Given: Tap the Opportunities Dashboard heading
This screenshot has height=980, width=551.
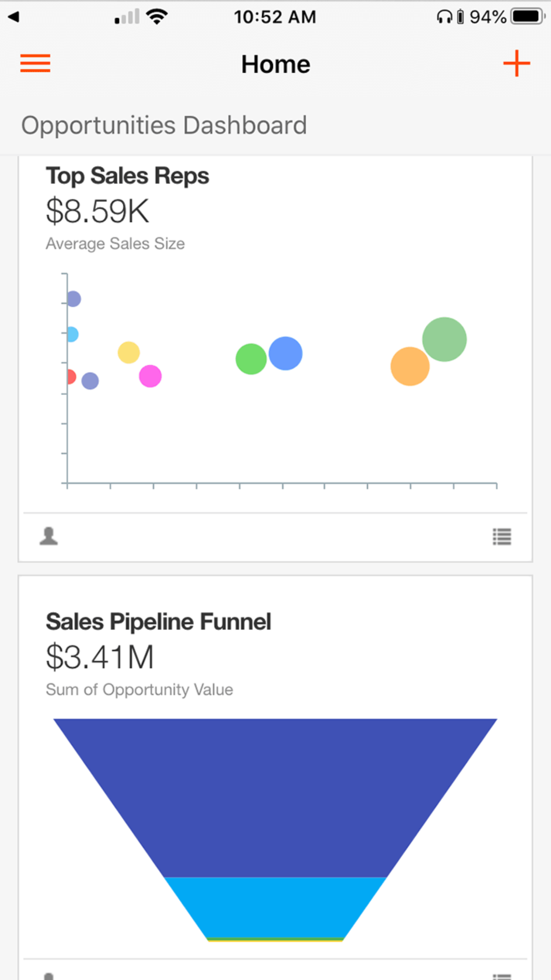Looking at the screenshot, I should click(x=164, y=125).
